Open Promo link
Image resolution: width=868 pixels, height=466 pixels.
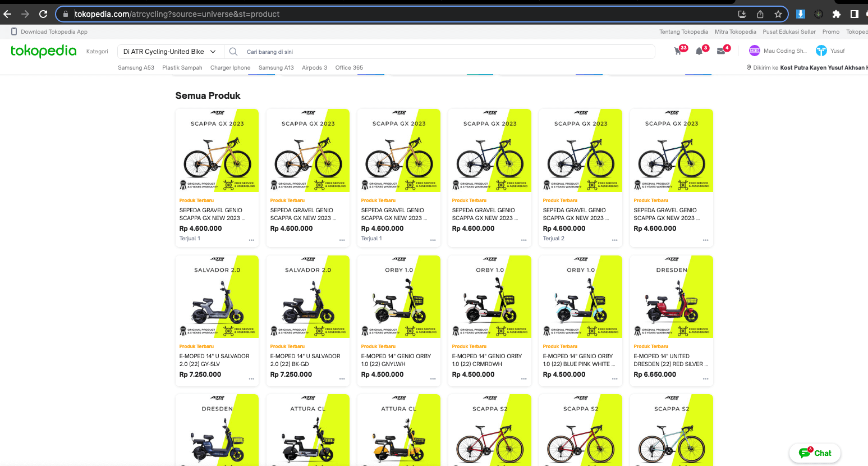click(x=831, y=32)
